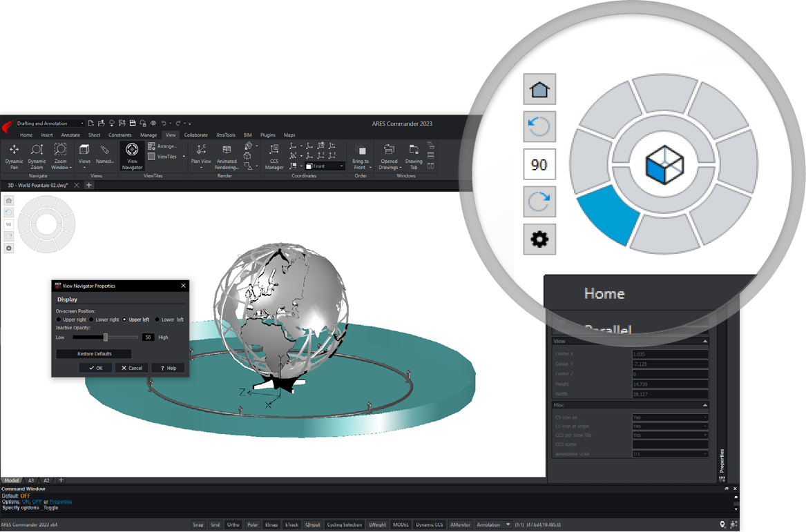Switch to the BIM ribbon tab
The height and width of the screenshot is (532, 806).
pyautogui.click(x=248, y=135)
